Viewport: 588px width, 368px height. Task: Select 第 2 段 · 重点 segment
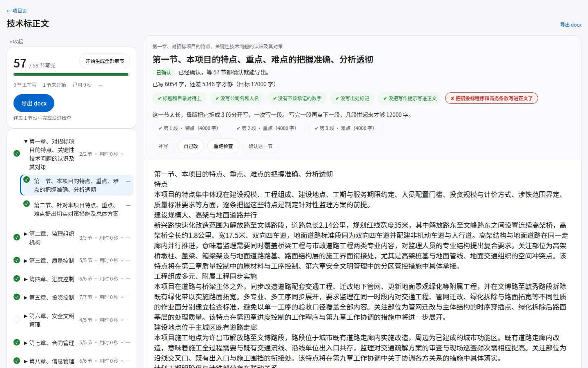267,128
